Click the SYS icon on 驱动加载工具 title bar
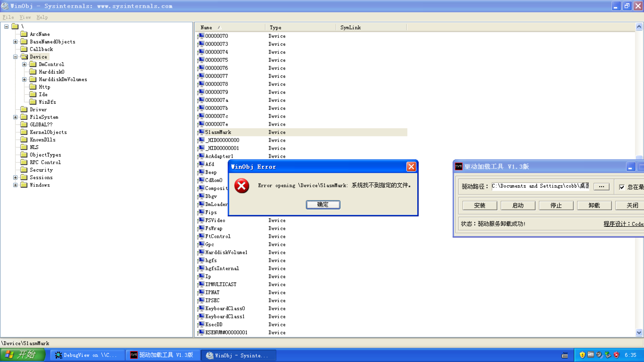 coord(459,166)
